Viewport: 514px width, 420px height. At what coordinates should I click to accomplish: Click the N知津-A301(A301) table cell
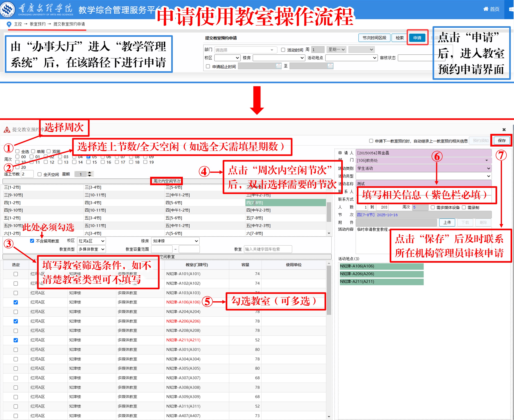point(197,349)
